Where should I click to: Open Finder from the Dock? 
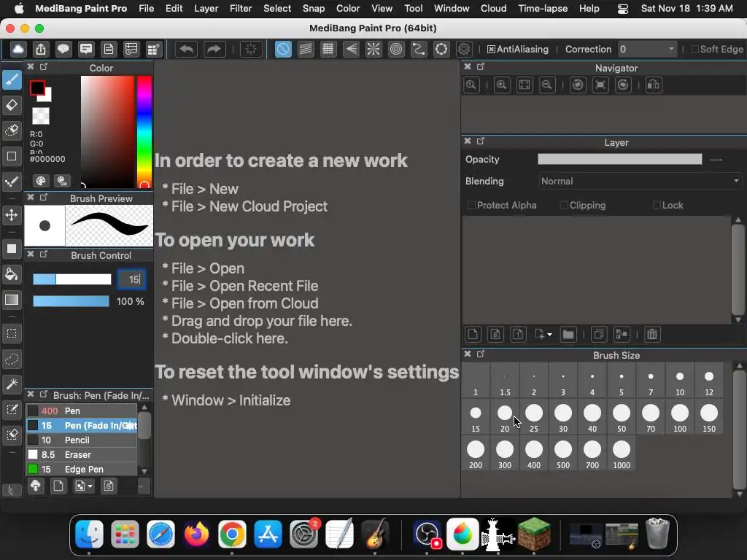pyautogui.click(x=90, y=534)
